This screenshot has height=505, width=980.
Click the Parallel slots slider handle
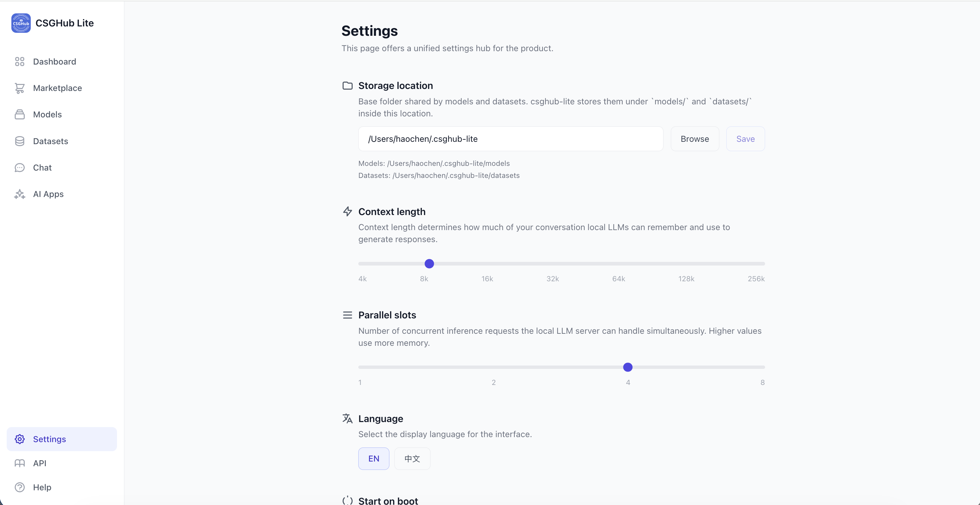click(628, 367)
